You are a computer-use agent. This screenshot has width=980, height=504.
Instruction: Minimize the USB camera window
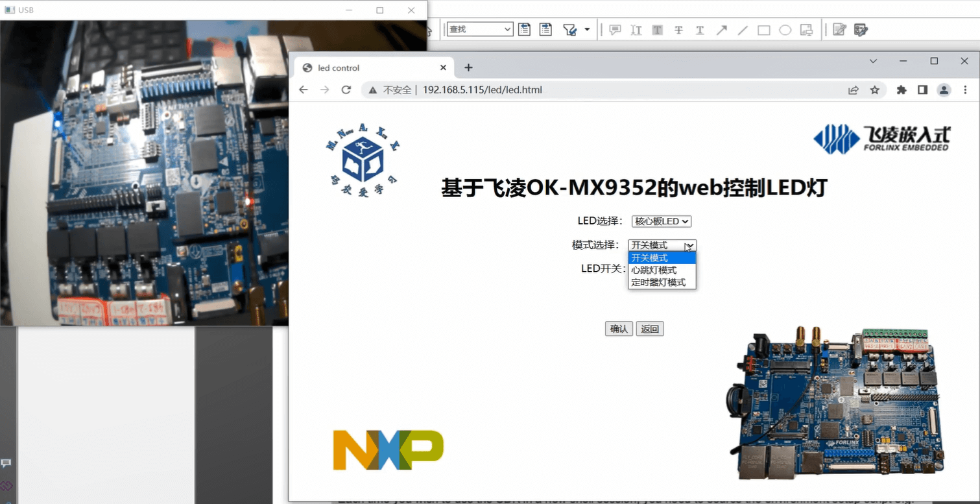[x=349, y=10]
